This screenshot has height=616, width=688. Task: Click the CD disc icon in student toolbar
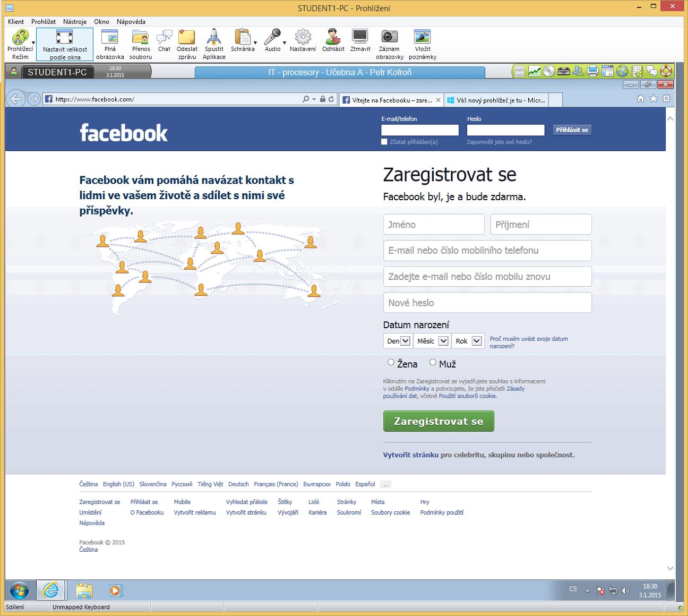[549, 71]
